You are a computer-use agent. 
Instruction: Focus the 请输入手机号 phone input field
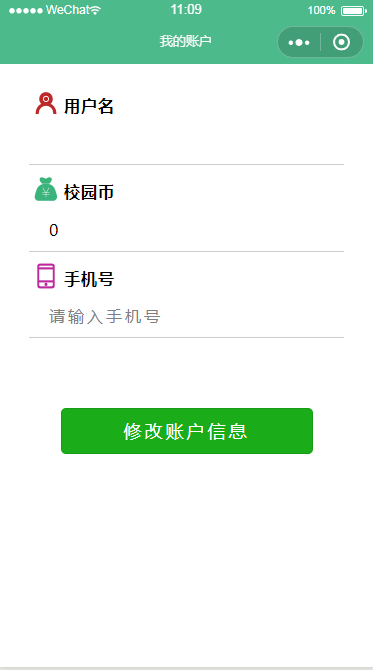186,317
